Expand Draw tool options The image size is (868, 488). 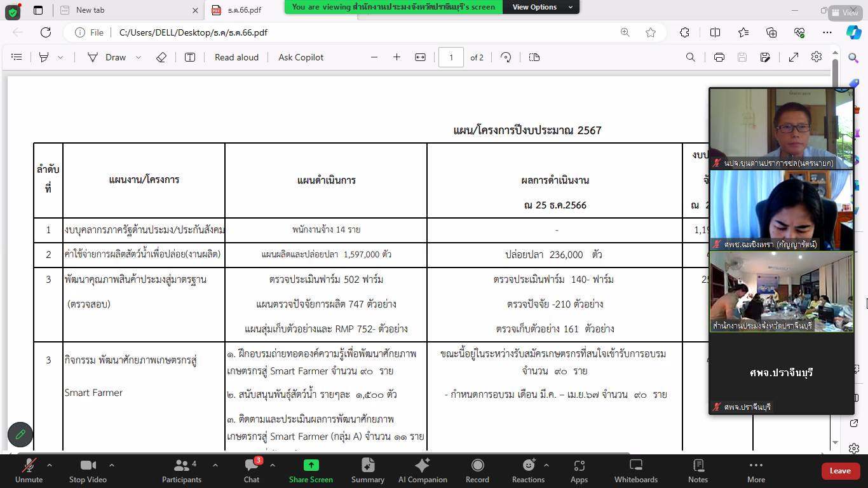point(139,57)
